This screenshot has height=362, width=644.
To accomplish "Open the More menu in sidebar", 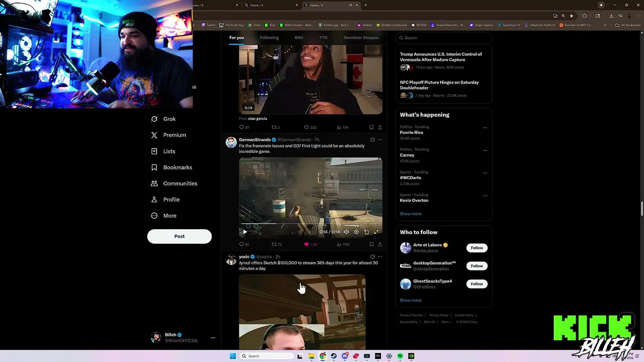I will [164, 216].
